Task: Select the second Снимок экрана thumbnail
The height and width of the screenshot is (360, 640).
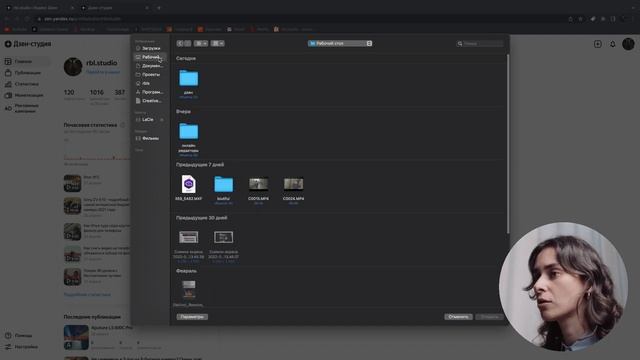Action: 224,237
